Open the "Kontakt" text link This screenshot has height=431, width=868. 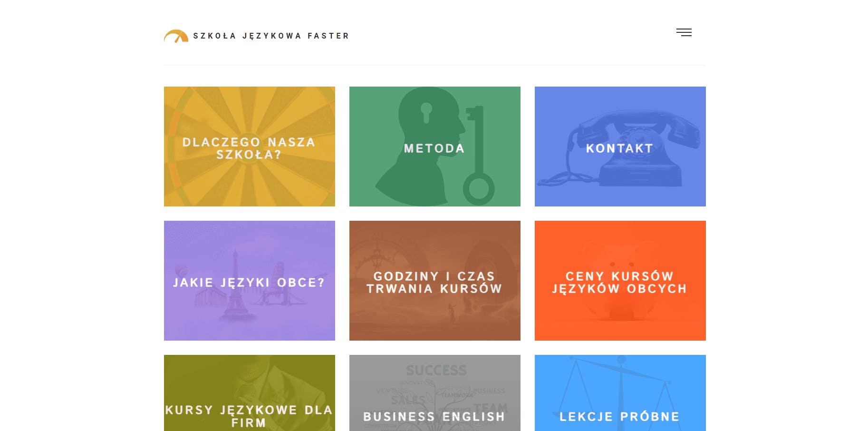pyautogui.click(x=620, y=148)
